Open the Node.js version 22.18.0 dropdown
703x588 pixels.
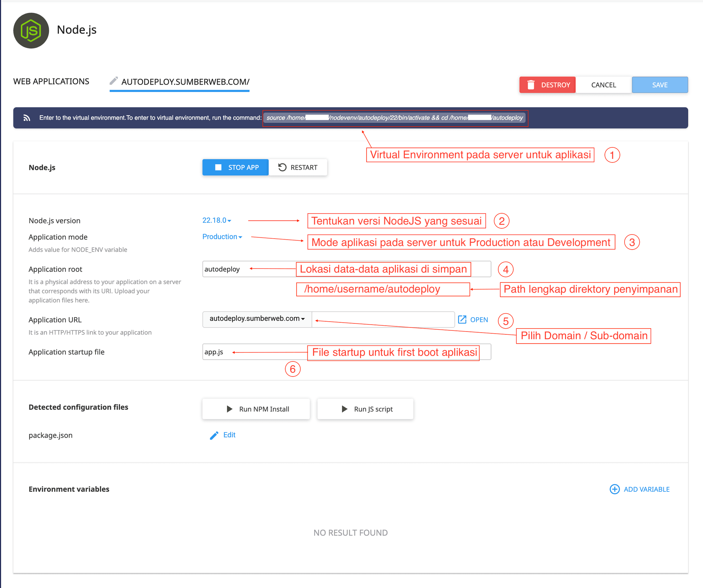(x=216, y=220)
